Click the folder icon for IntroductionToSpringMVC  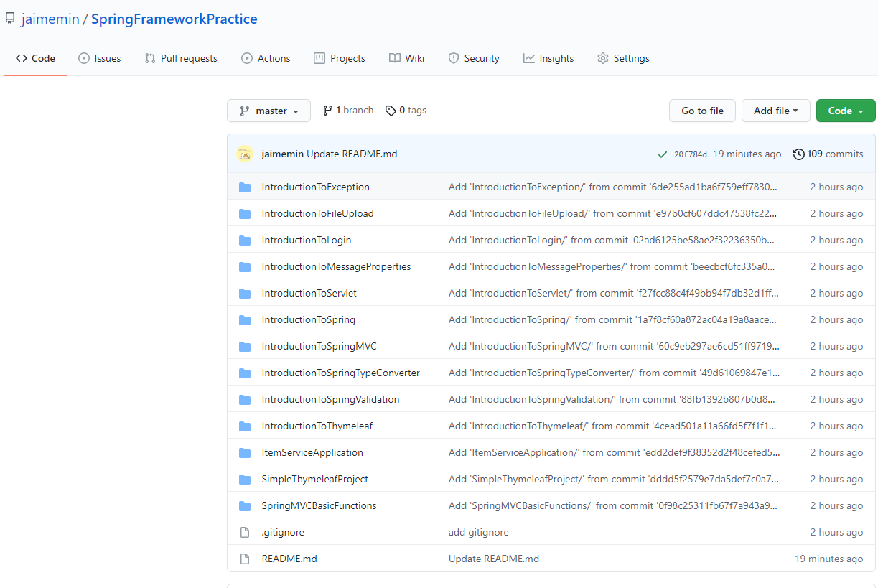[x=245, y=347]
